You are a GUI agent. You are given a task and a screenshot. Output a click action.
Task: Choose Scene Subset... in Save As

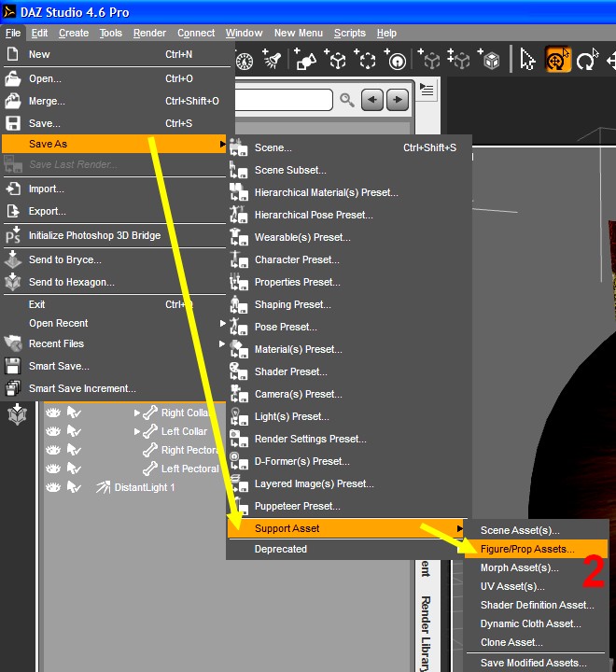[x=290, y=170]
